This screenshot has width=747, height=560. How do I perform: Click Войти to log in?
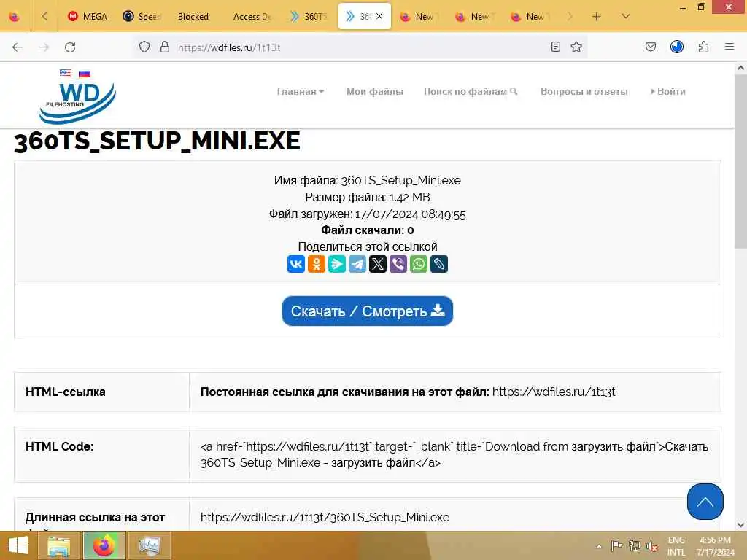668,91
